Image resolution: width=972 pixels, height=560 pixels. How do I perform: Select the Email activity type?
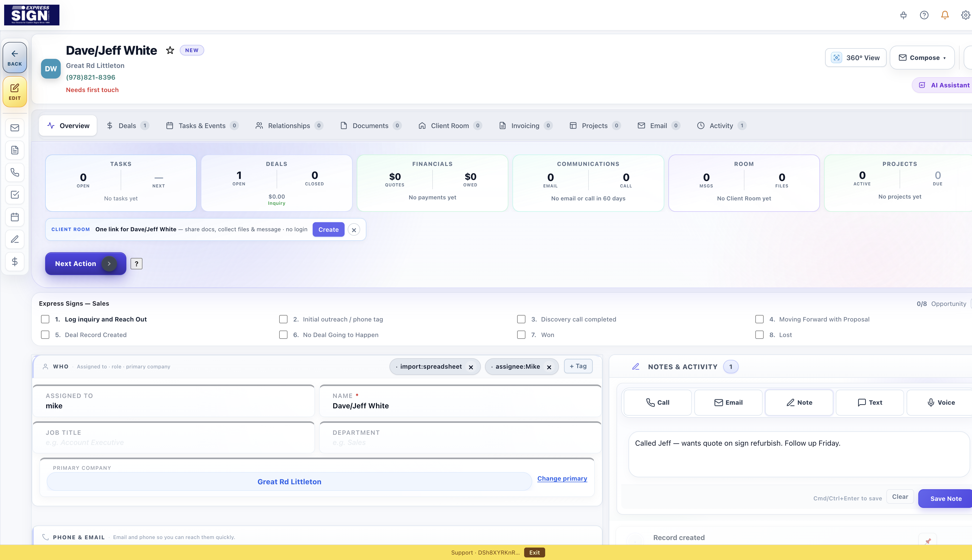[x=728, y=402]
